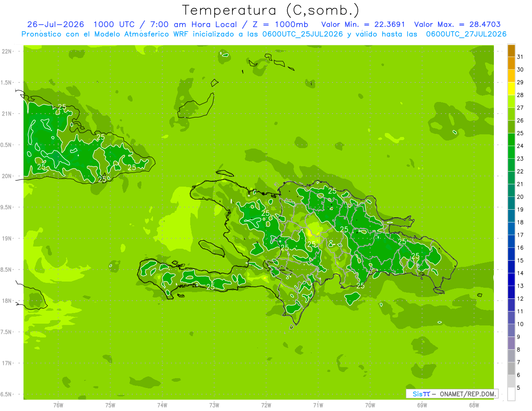Click legend value '28' on color bar
This screenshot has height=411, width=532.
[x=520, y=95]
